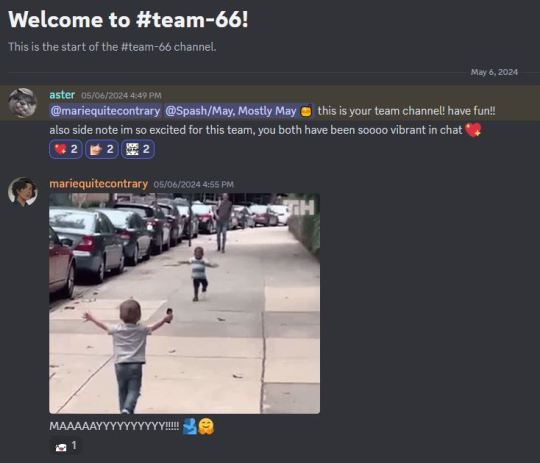540x463 pixels.
Task: Click the mariequitecontrary username
Action: coord(98,184)
